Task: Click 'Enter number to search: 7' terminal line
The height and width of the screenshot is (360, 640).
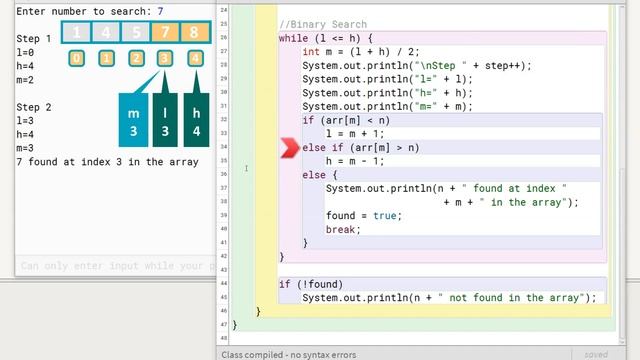Action: 90,11
